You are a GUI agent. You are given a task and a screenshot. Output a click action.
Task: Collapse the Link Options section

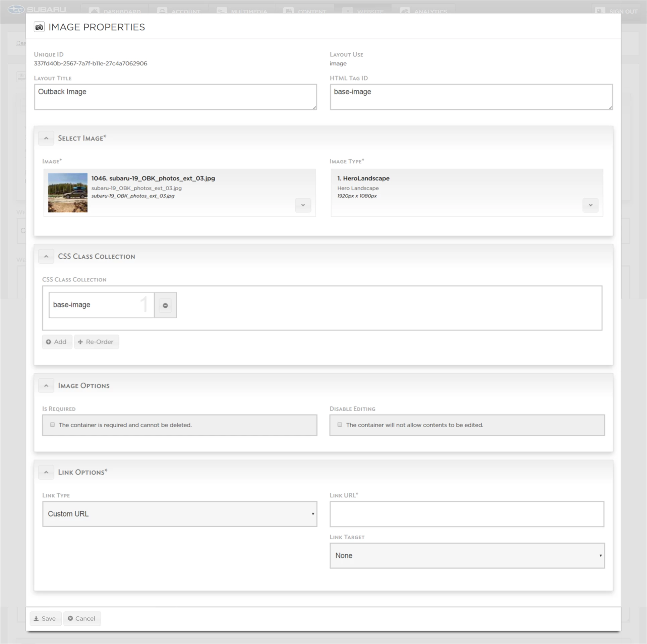click(x=46, y=472)
